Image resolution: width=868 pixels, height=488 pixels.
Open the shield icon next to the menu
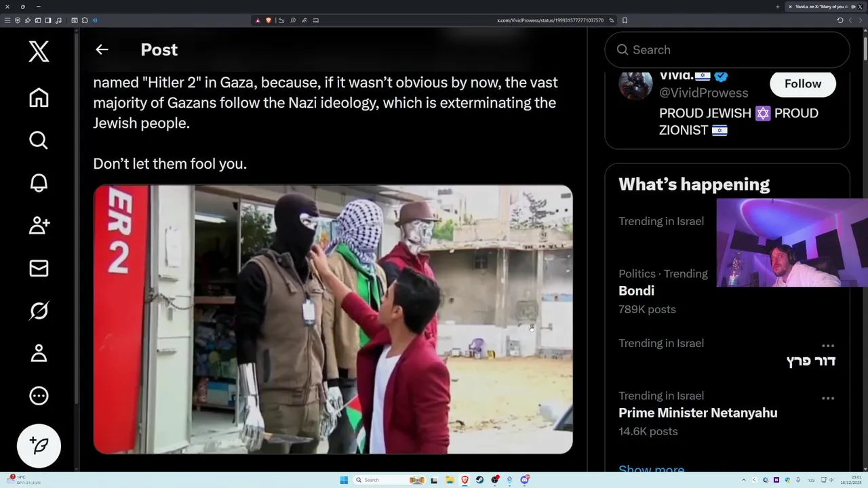click(x=18, y=20)
